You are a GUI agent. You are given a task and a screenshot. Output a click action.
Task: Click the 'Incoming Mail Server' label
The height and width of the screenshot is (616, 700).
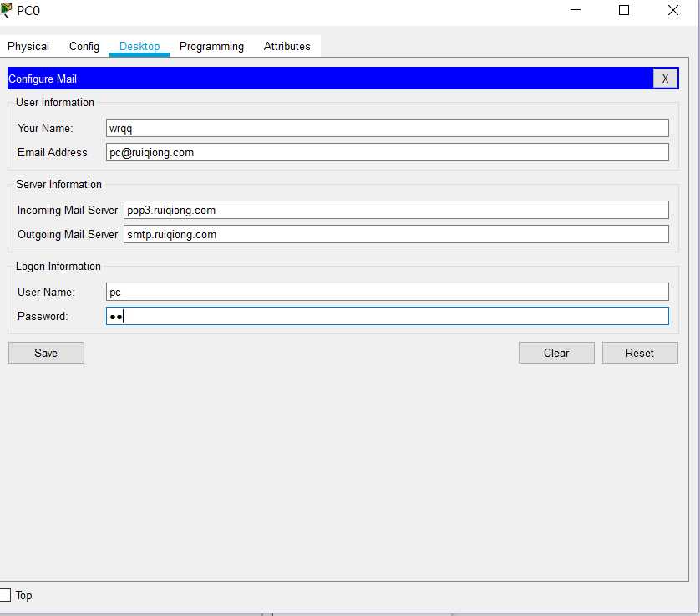[x=68, y=210]
